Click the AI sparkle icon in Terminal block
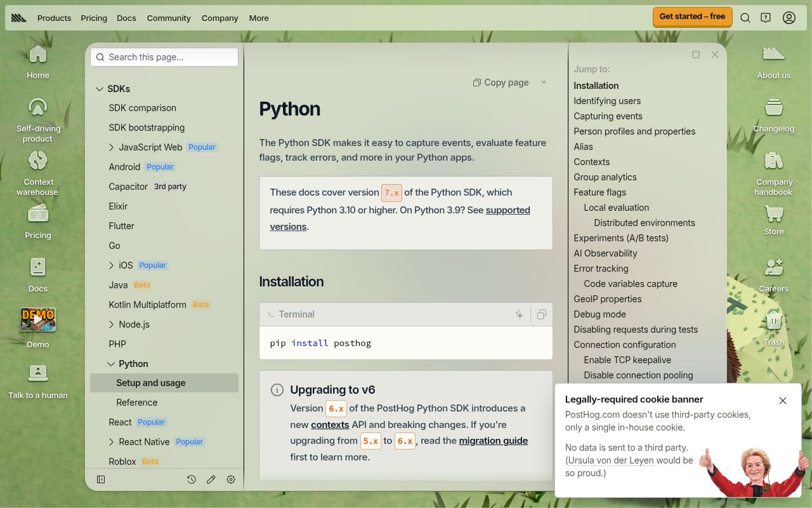 tap(520, 314)
